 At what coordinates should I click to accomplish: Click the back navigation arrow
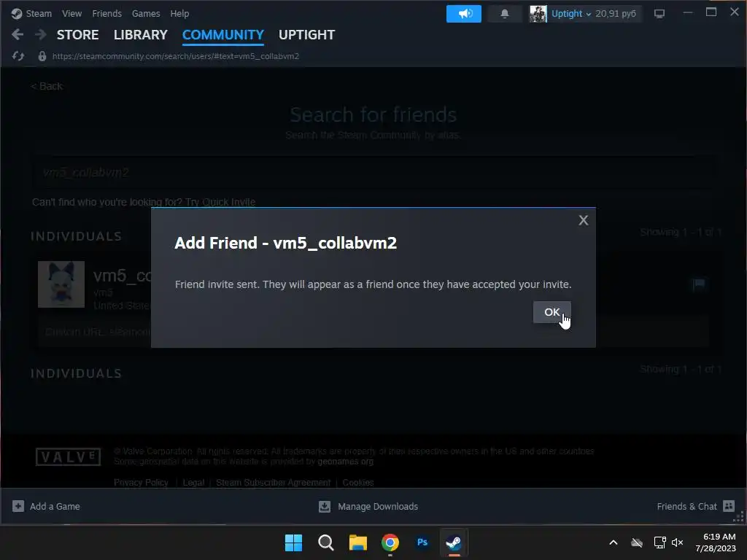[18, 34]
